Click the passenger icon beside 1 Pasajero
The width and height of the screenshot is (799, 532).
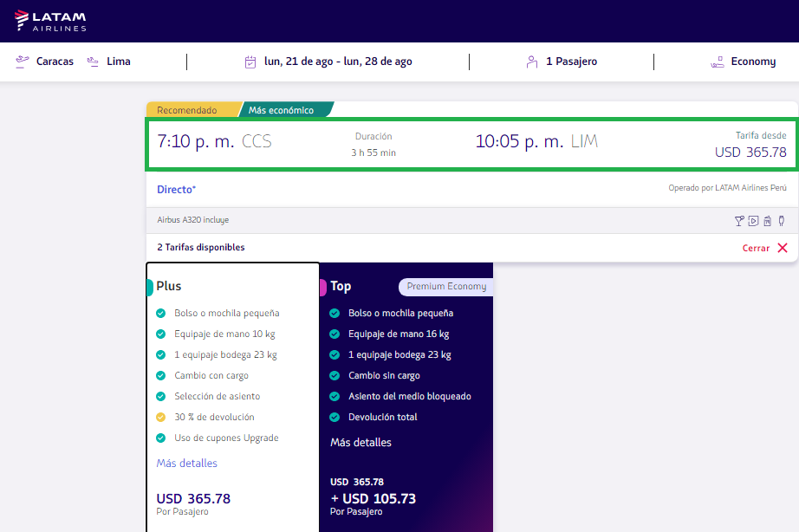(531, 62)
